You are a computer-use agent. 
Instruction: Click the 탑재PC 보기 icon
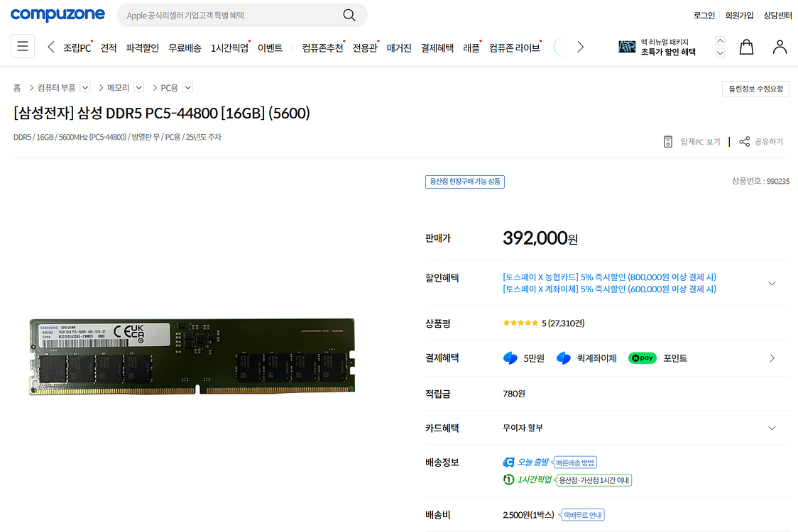pyautogui.click(x=667, y=142)
